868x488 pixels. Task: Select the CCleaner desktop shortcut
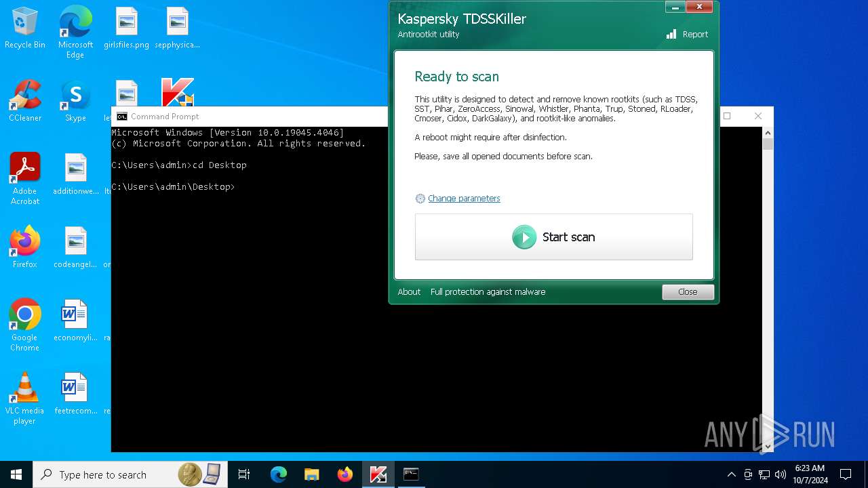pos(25,101)
